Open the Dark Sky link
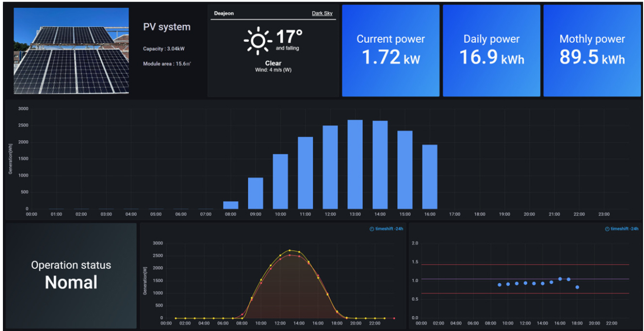644x331 pixels. coord(322,14)
